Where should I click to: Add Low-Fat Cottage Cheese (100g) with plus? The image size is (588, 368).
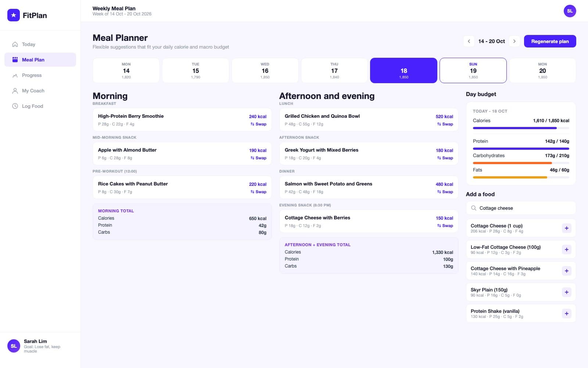click(566, 250)
